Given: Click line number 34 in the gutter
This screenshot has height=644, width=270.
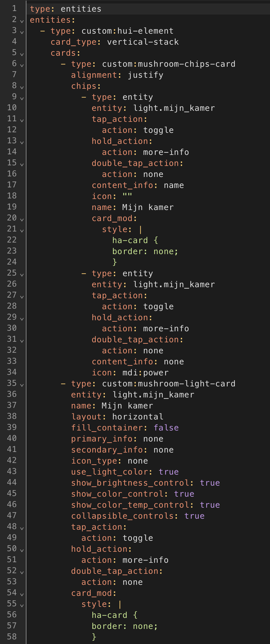Looking at the screenshot, I should pyautogui.click(x=12, y=372).
